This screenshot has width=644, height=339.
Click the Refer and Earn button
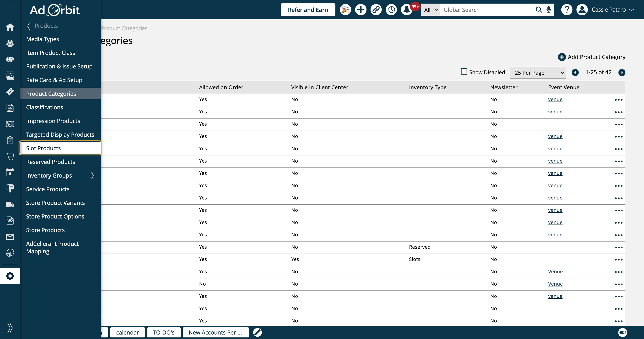[x=308, y=10]
